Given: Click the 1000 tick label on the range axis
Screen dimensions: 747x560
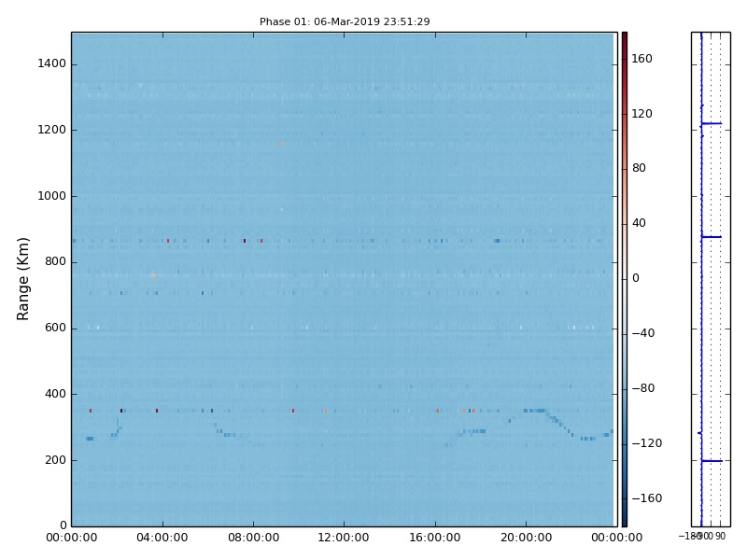Looking at the screenshot, I should (x=52, y=196).
